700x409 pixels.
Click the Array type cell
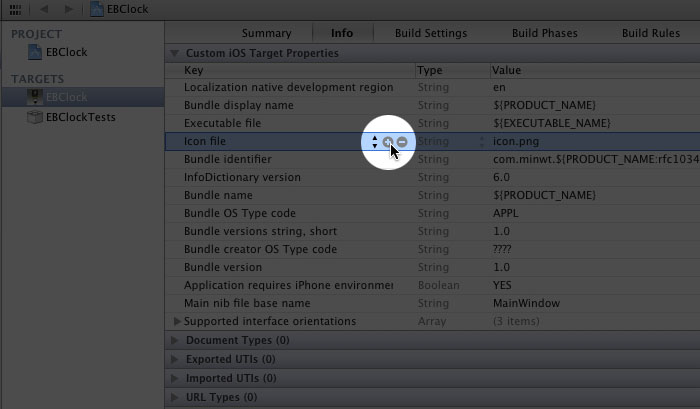point(432,321)
